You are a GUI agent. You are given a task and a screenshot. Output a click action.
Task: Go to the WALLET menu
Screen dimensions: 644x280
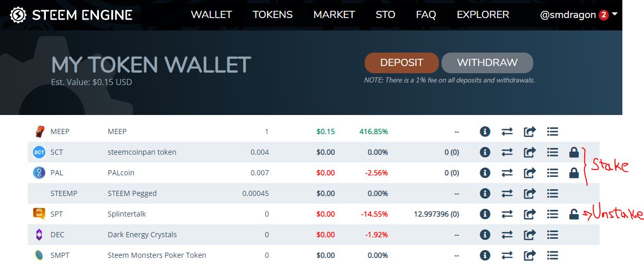pyautogui.click(x=211, y=15)
